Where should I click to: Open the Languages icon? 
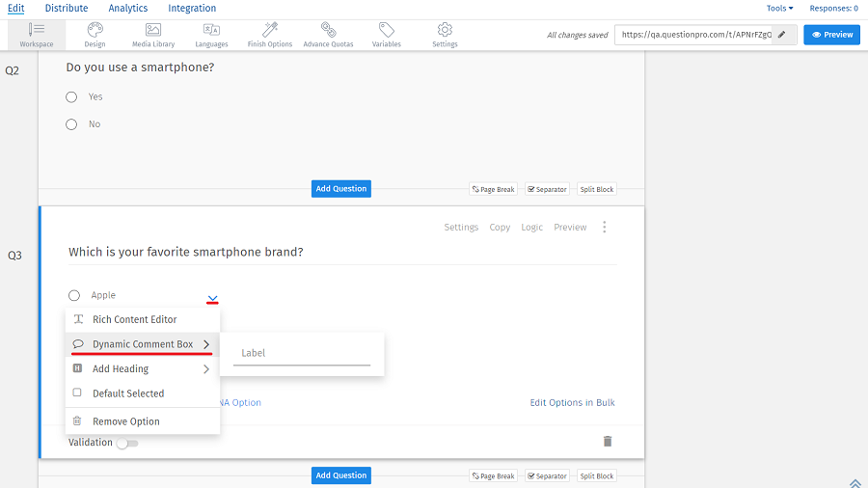coord(211,30)
